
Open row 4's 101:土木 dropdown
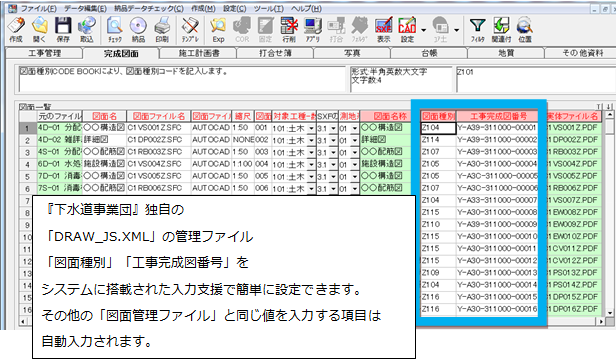click(x=312, y=165)
